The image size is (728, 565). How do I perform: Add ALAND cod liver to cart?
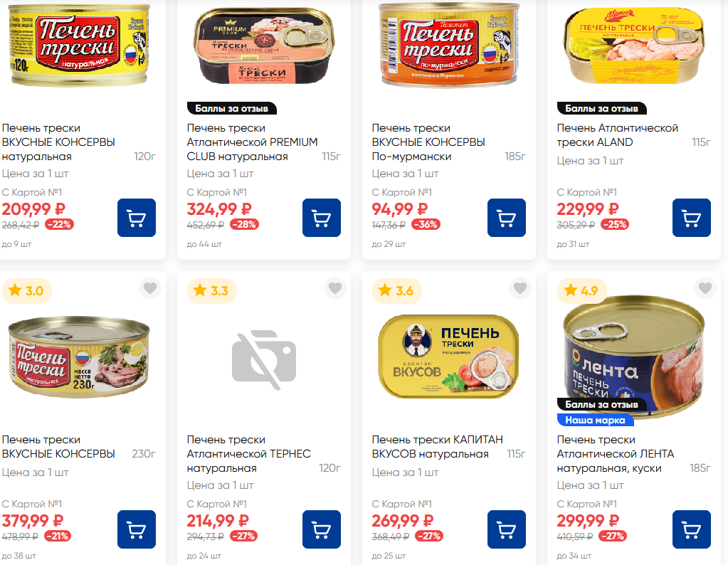coord(691,218)
